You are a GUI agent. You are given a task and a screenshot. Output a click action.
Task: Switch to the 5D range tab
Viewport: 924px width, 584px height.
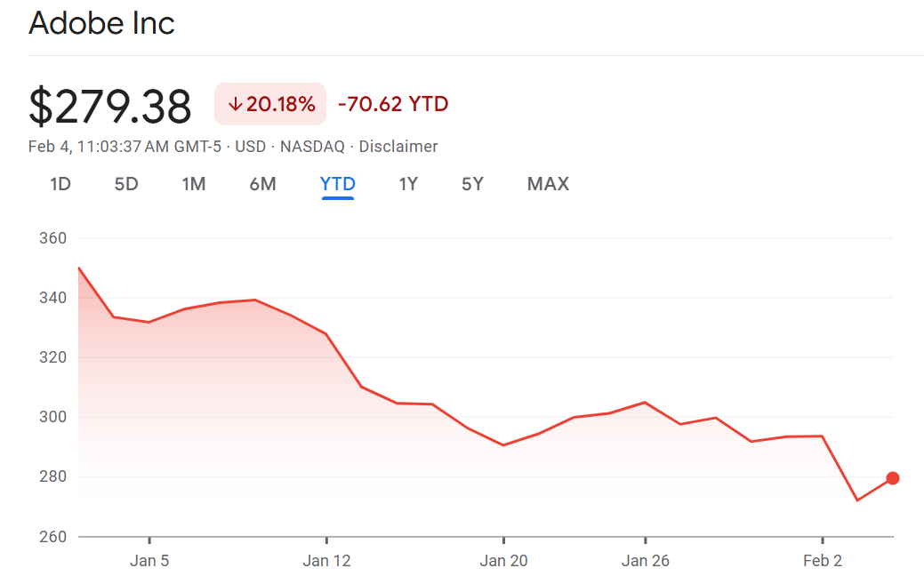pyautogui.click(x=126, y=184)
